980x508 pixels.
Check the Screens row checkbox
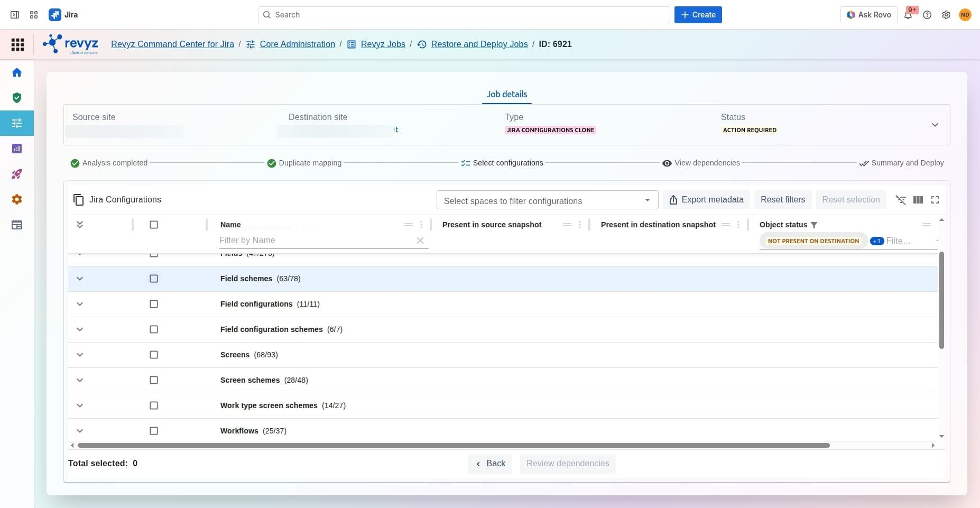coord(154,355)
